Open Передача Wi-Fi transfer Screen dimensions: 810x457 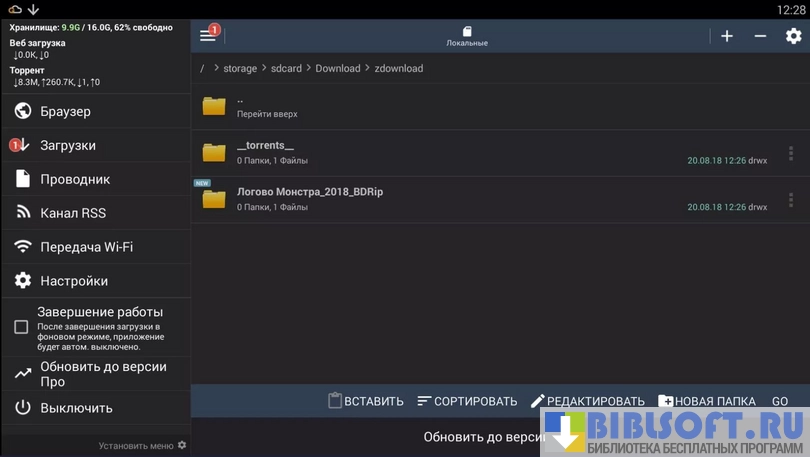tap(86, 247)
